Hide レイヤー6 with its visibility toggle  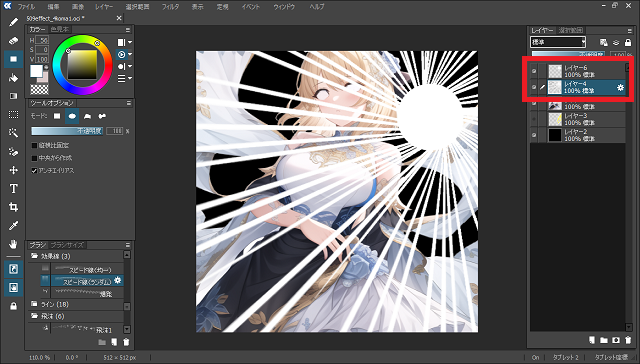point(534,71)
